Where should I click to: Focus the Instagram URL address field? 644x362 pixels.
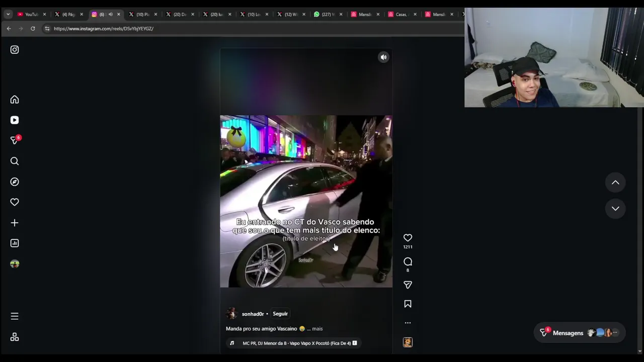[252, 29]
